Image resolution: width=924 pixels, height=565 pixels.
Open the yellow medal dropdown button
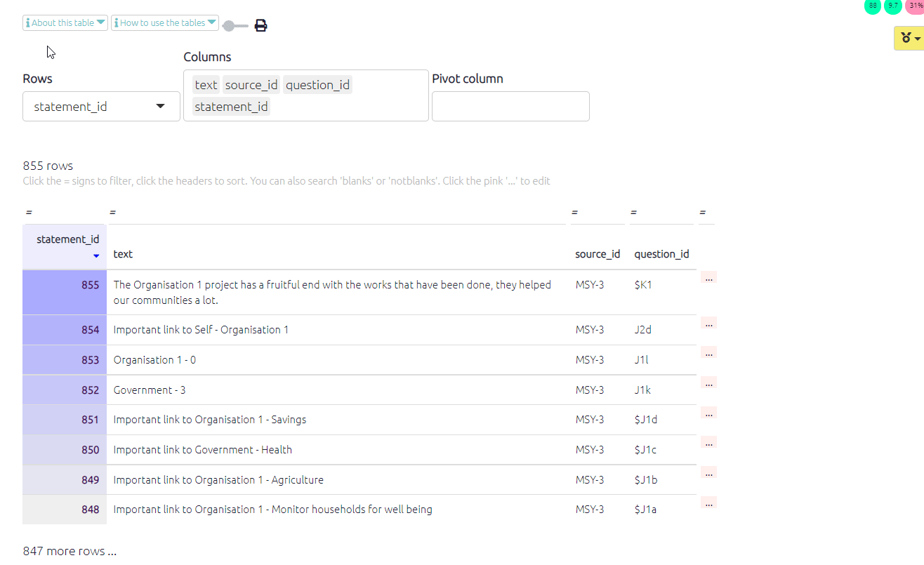(909, 39)
